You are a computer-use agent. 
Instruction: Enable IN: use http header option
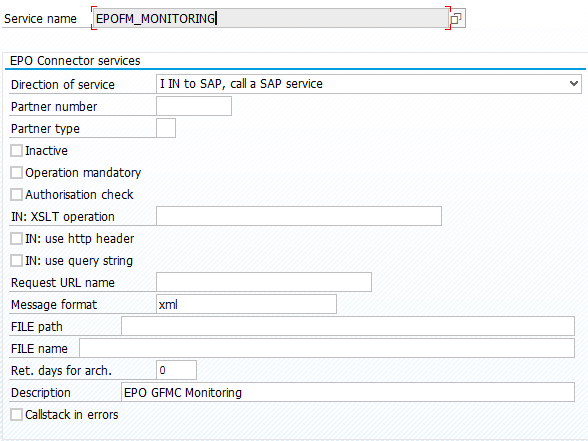(x=16, y=238)
